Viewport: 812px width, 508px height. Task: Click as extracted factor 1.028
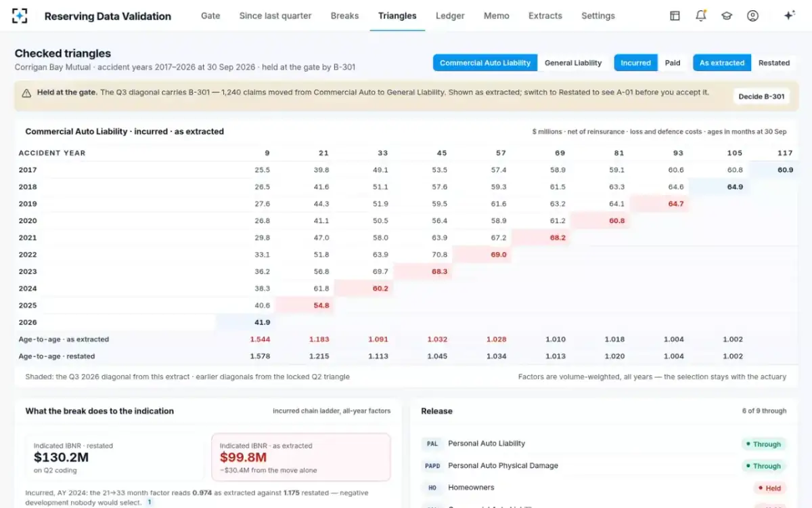[497, 339]
